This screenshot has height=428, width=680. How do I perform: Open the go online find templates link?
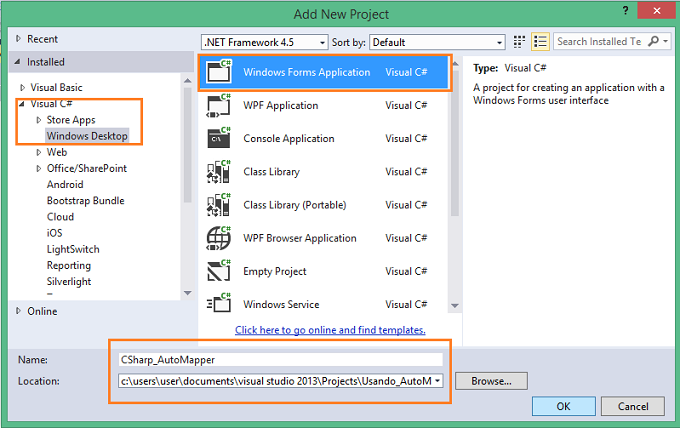point(330,330)
